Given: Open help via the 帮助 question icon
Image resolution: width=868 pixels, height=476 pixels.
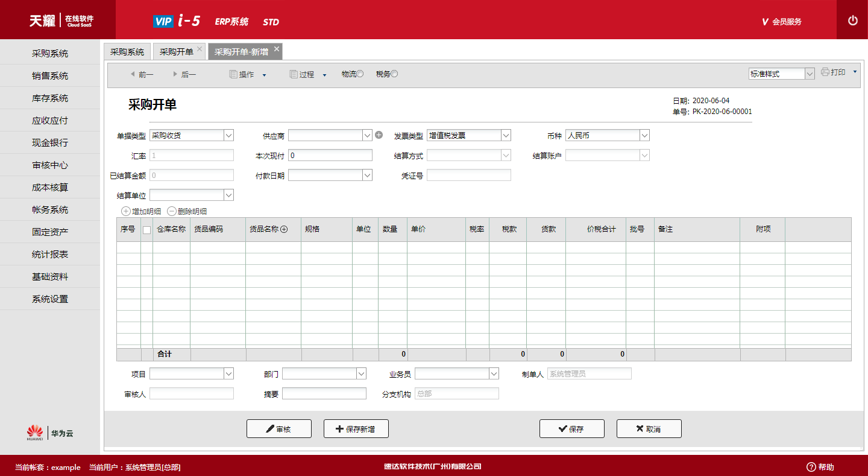Looking at the screenshot, I should (811, 467).
